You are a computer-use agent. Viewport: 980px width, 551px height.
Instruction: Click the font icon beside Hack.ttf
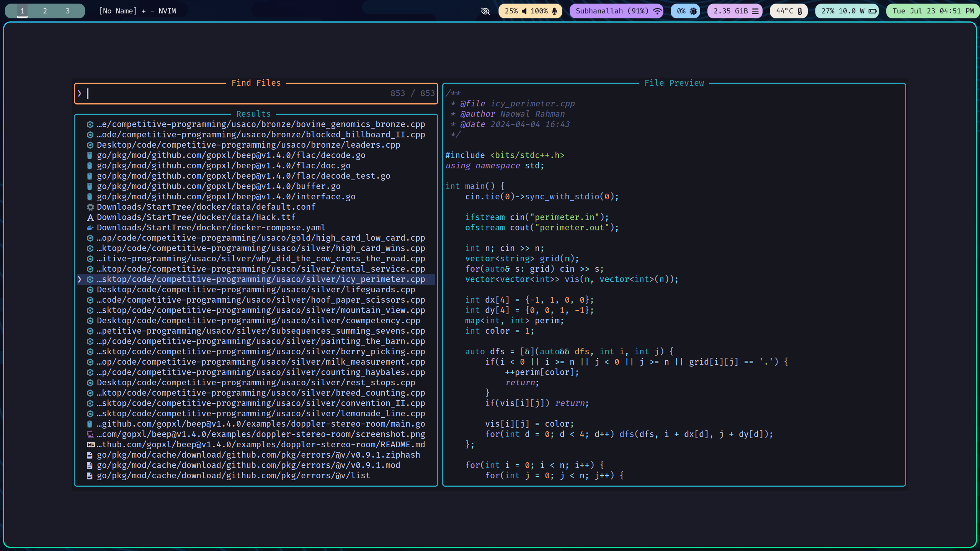pos(90,217)
